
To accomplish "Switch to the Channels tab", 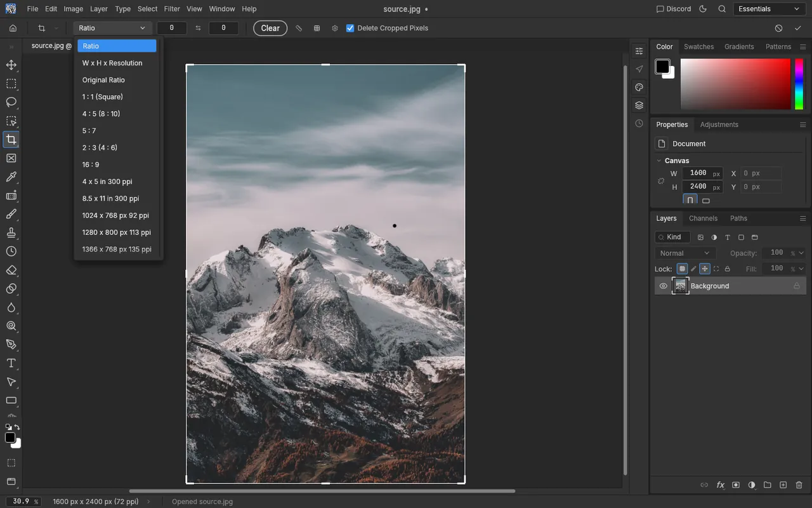I will pyautogui.click(x=704, y=218).
